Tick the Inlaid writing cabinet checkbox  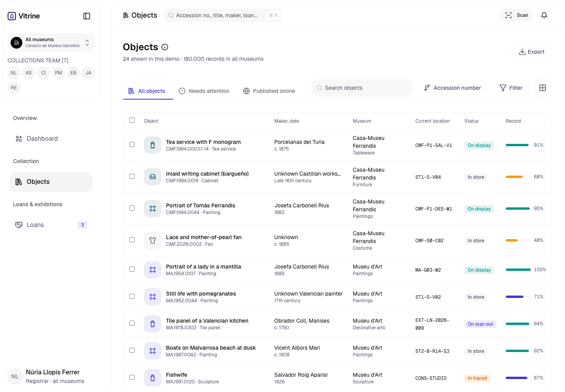[x=132, y=176]
